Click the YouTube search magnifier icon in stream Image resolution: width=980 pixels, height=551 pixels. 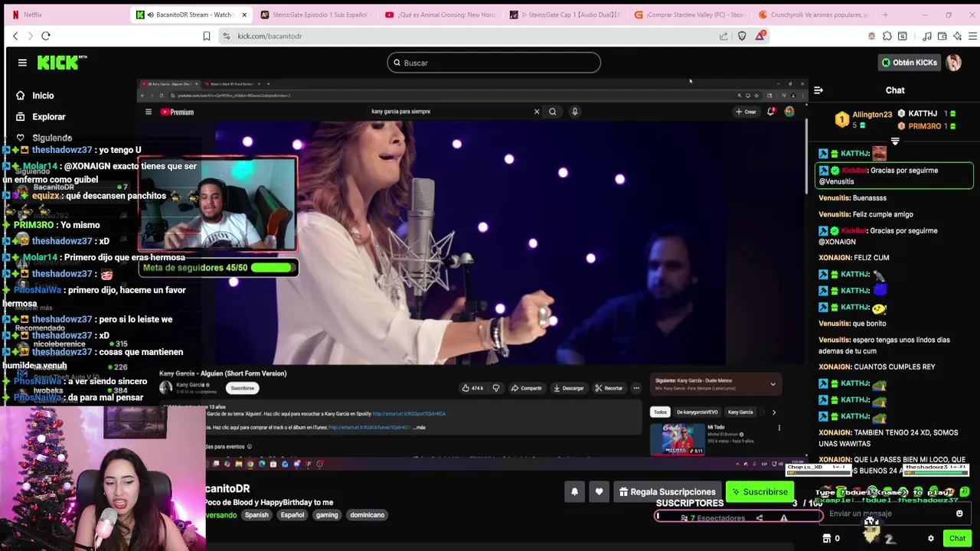click(x=552, y=112)
